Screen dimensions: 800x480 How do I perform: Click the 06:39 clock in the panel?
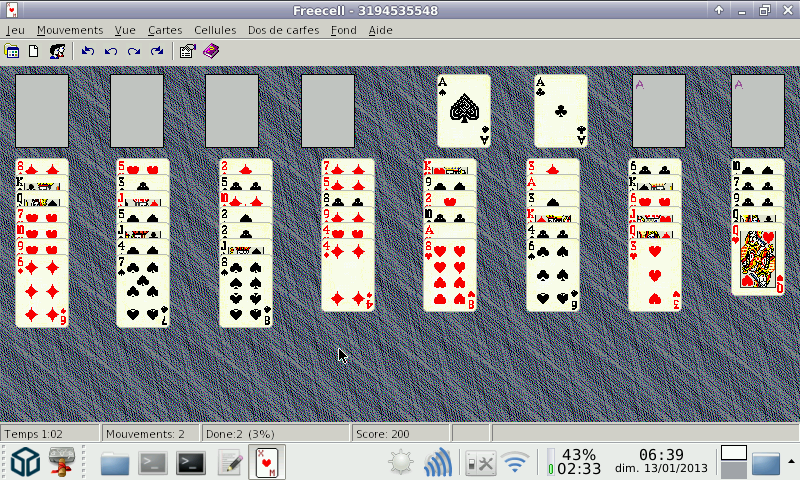tap(661, 462)
